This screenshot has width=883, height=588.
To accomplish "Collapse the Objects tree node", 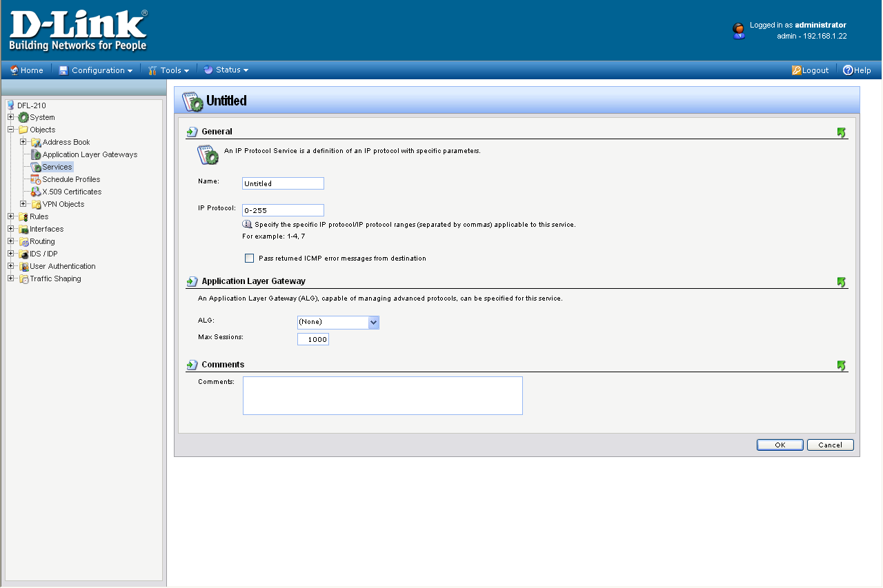I will (x=11, y=130).
